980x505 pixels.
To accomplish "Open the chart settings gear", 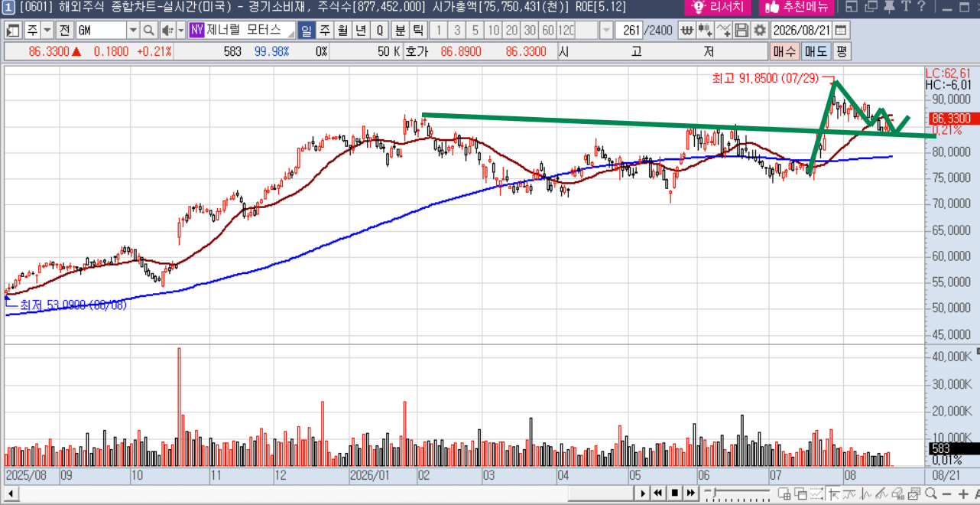I will coord(759,31).
